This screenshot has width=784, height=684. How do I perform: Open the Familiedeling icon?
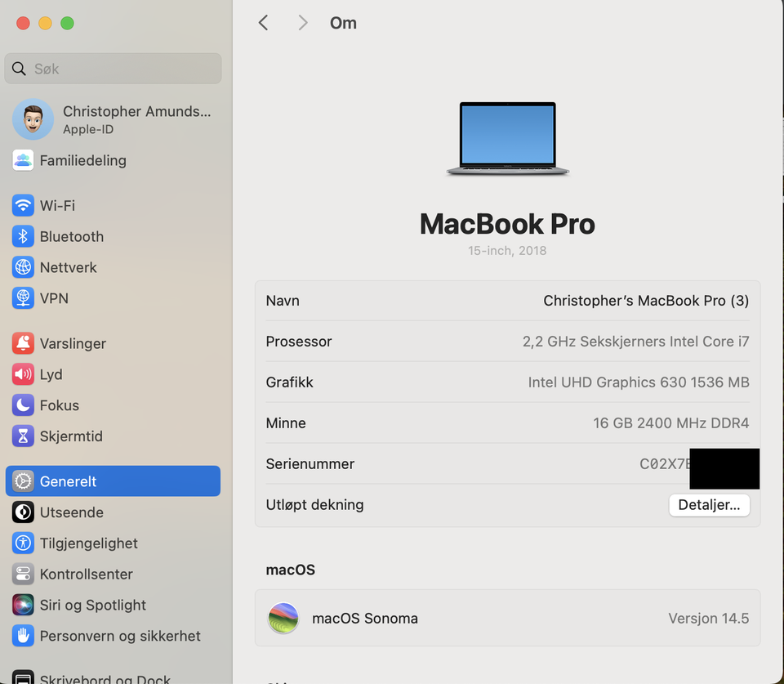click(23, 160)
